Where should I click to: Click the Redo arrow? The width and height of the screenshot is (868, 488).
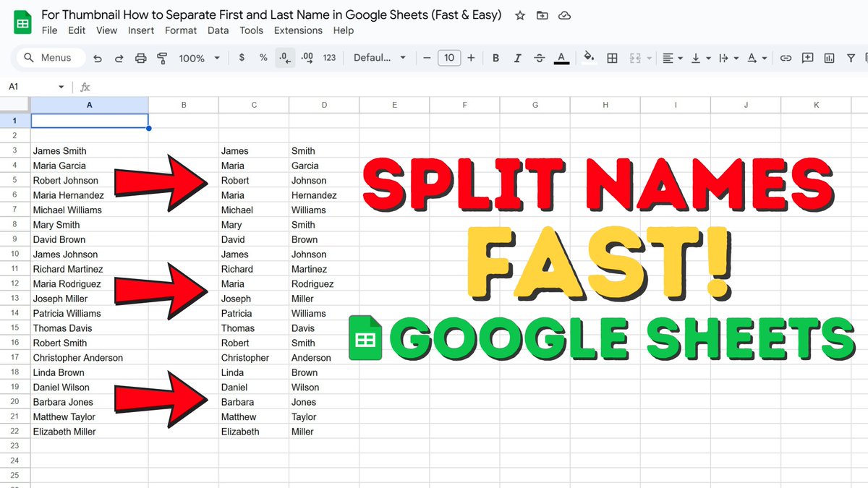click(119, 58)
